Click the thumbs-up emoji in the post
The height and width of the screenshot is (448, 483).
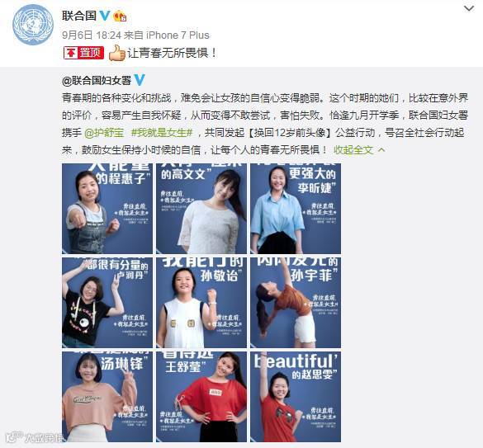coord(116,53)
